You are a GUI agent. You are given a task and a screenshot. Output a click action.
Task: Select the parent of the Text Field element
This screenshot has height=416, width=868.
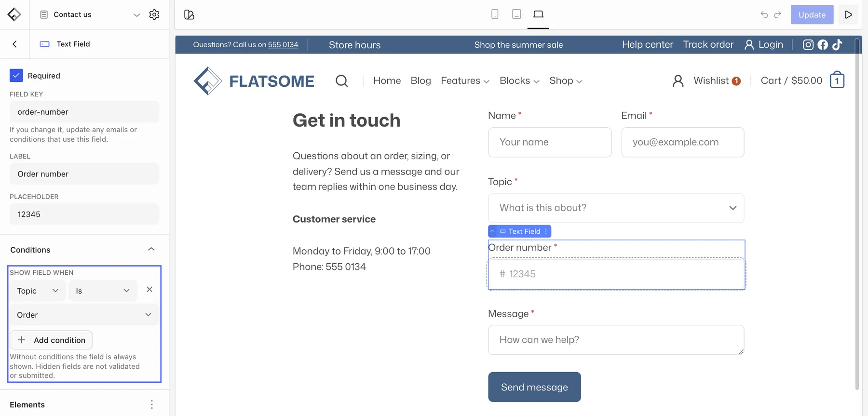tap(492, 231)
